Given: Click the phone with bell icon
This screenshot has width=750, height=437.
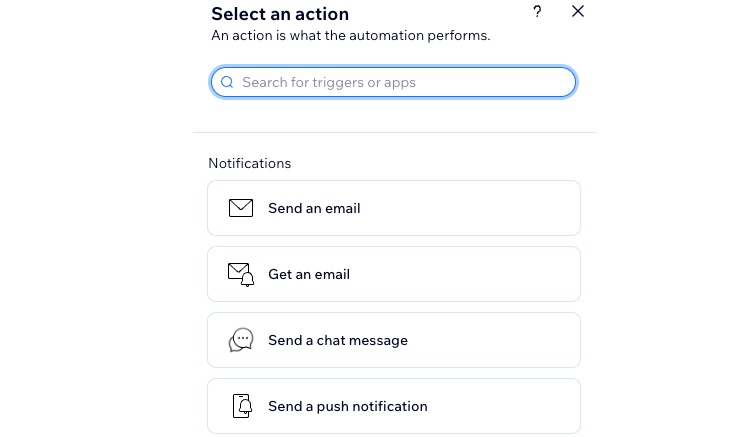Looking at the screenshot, I should [242, 406].
